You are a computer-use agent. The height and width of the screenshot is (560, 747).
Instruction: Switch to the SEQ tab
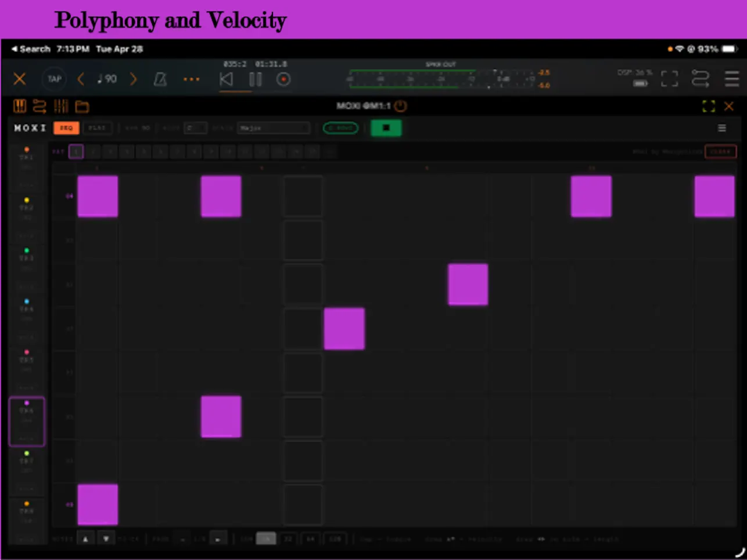(66, 128)
